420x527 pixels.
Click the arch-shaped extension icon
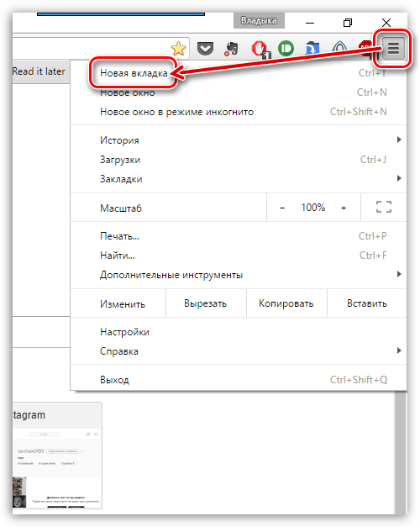pyautogui.click(x=339, y=49)
